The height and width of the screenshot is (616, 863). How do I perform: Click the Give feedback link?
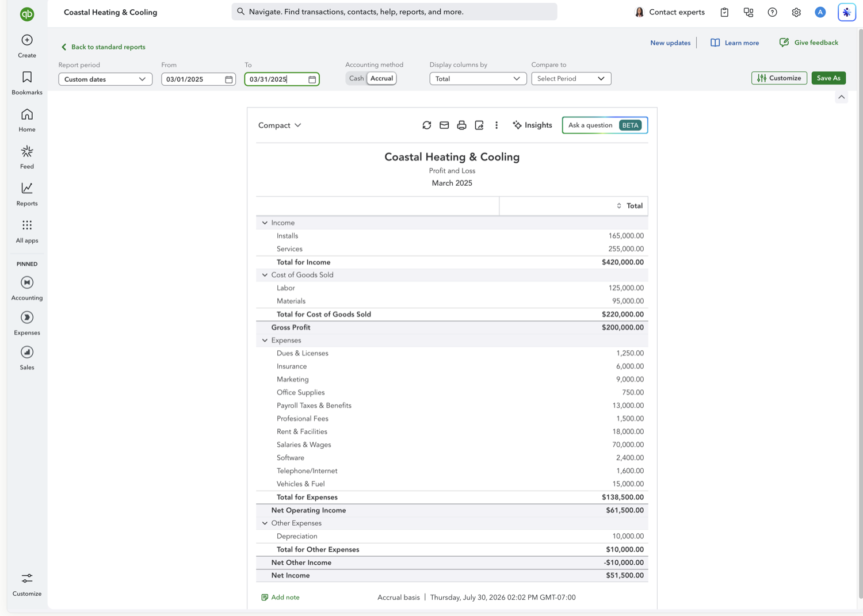point(808,43)
